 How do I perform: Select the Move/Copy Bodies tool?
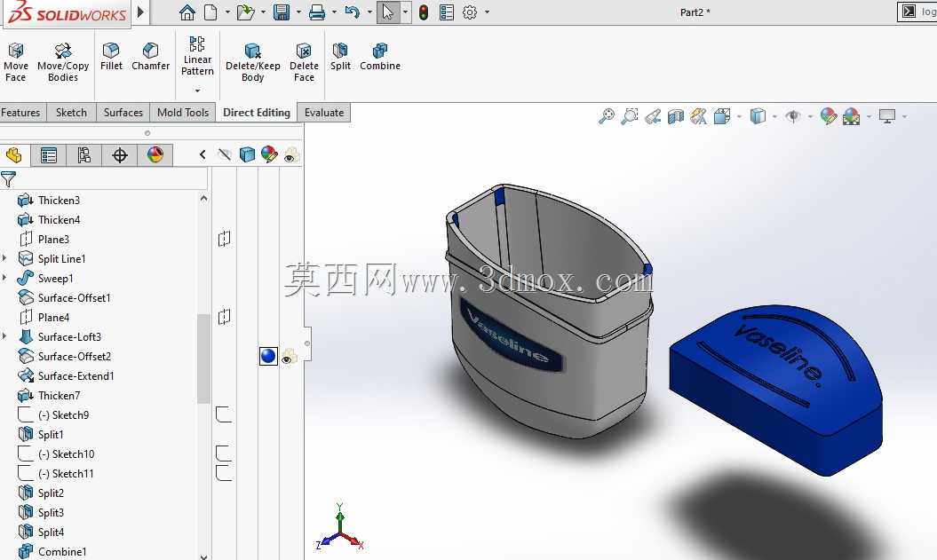(63, 62)
